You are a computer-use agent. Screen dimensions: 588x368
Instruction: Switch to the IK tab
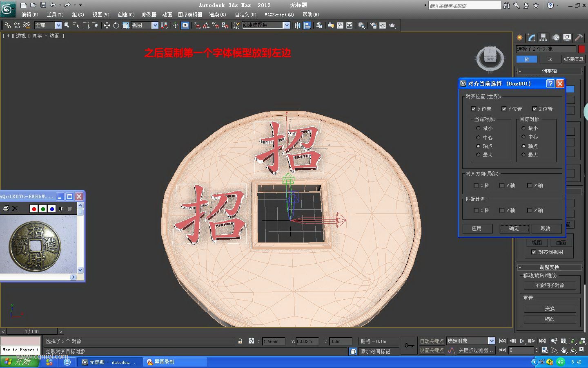550,59
